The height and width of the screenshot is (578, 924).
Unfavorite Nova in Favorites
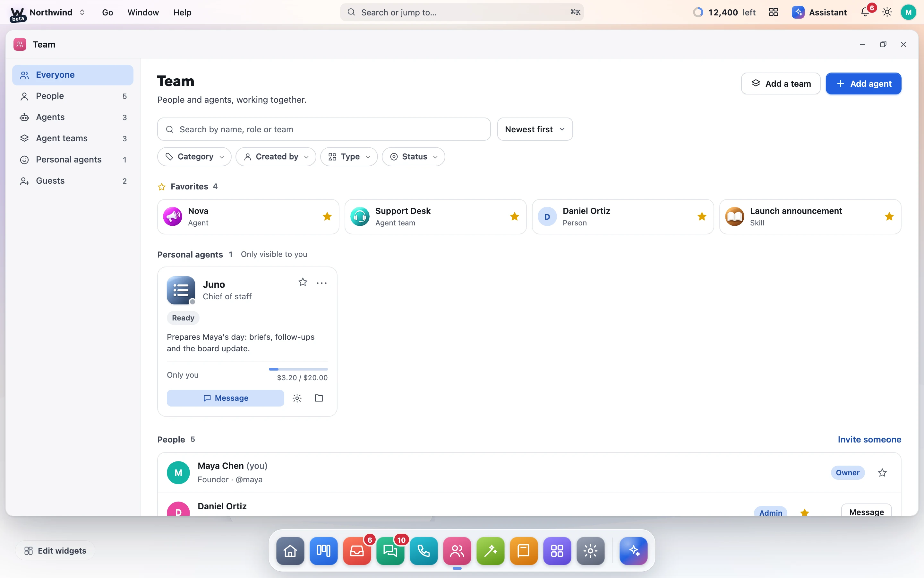click(x=327, y=216)
